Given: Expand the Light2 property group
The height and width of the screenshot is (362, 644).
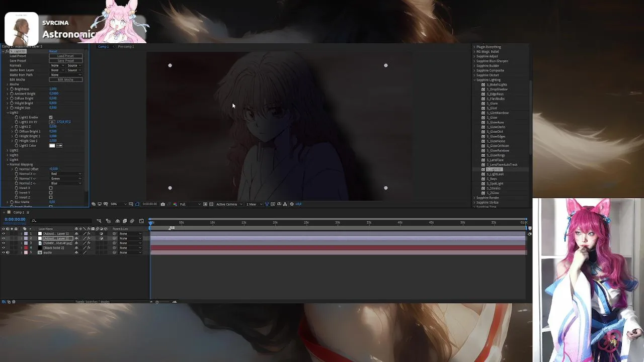Looking at the screenshot, I should 8,150.
